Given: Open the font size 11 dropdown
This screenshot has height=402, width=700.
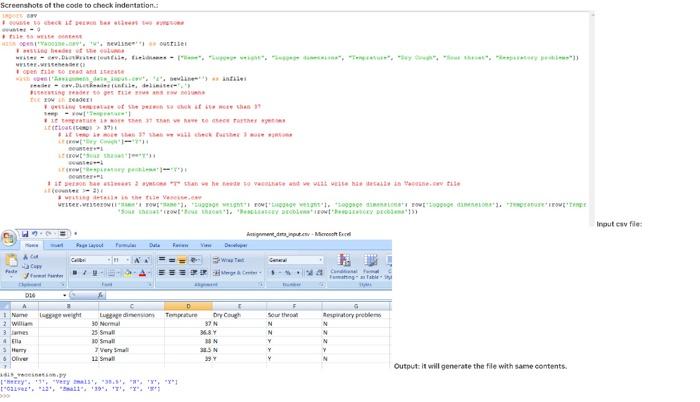Looking at the screenshot, I should pyautogui.click(x=127, y=260).
